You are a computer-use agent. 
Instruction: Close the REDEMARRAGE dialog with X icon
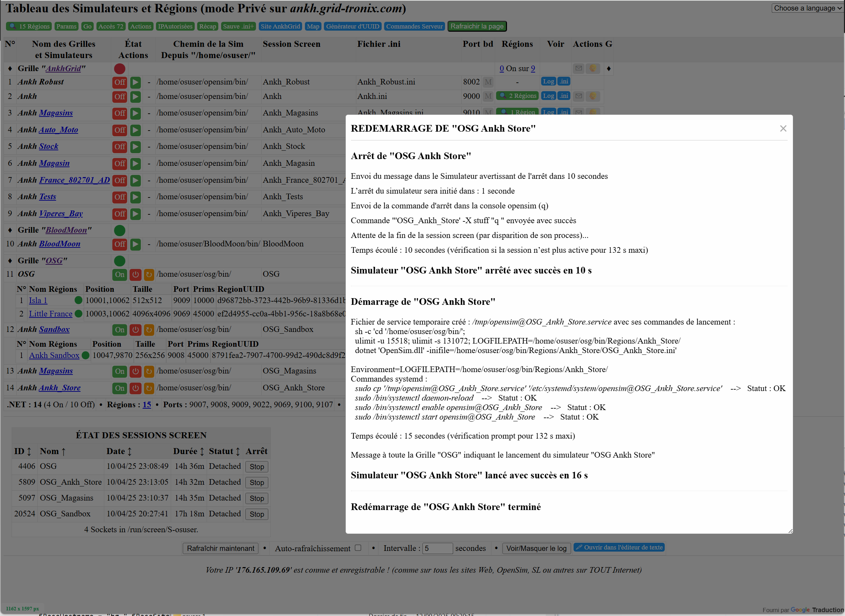point(783,128)
